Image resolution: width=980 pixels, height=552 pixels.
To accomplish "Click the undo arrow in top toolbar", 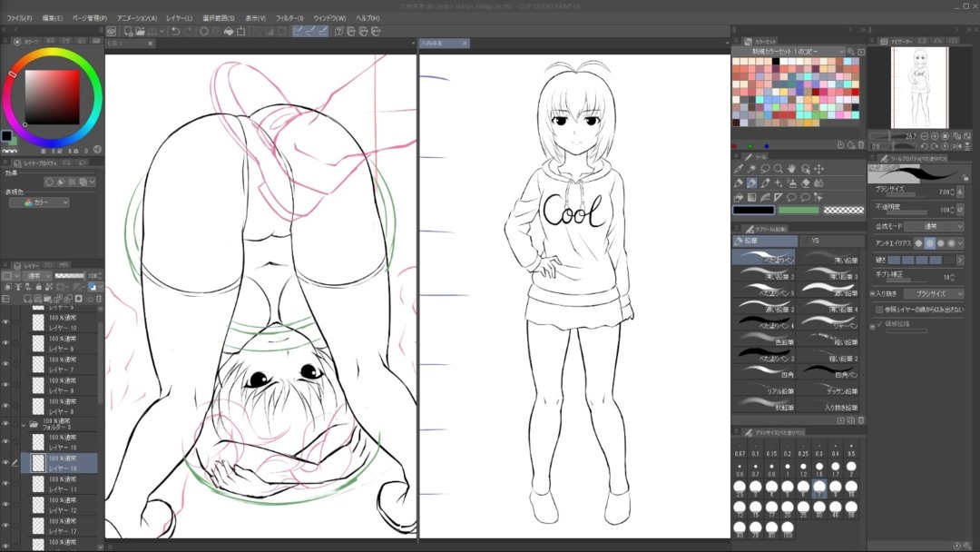I will click(176, 31).
